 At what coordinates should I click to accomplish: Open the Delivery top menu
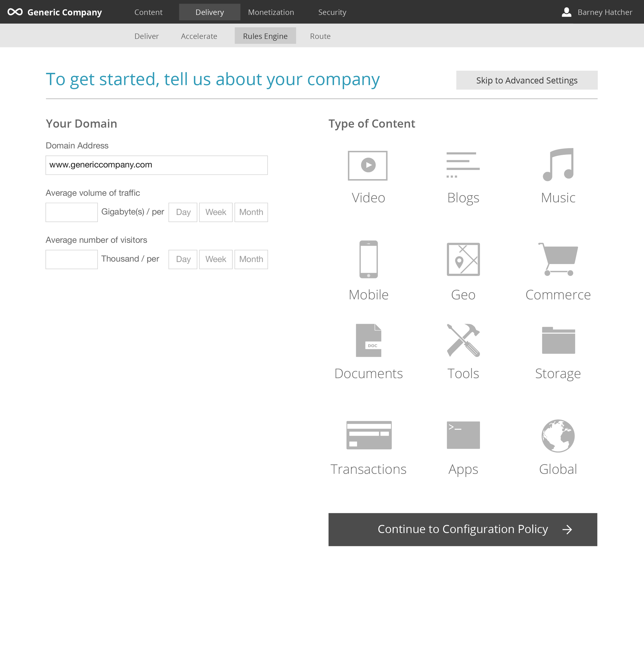(x=210, y=12)
